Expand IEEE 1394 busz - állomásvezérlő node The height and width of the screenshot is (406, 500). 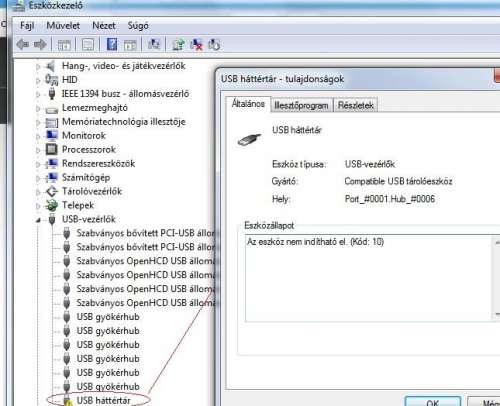[x=38, y=94]
